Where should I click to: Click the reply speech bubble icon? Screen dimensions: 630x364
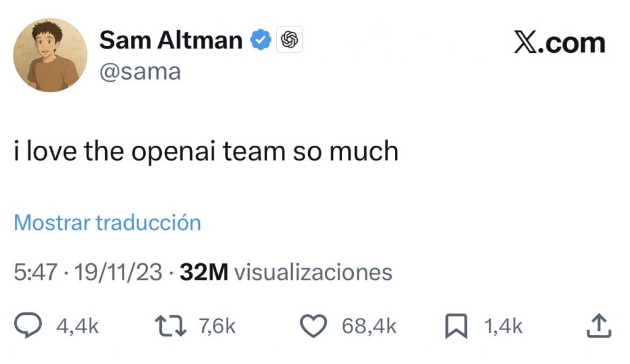(x=28, y=326)
